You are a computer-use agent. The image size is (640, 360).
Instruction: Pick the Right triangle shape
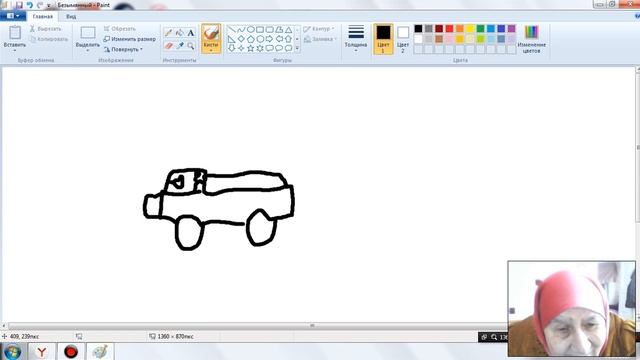click(x=231, y=39)
